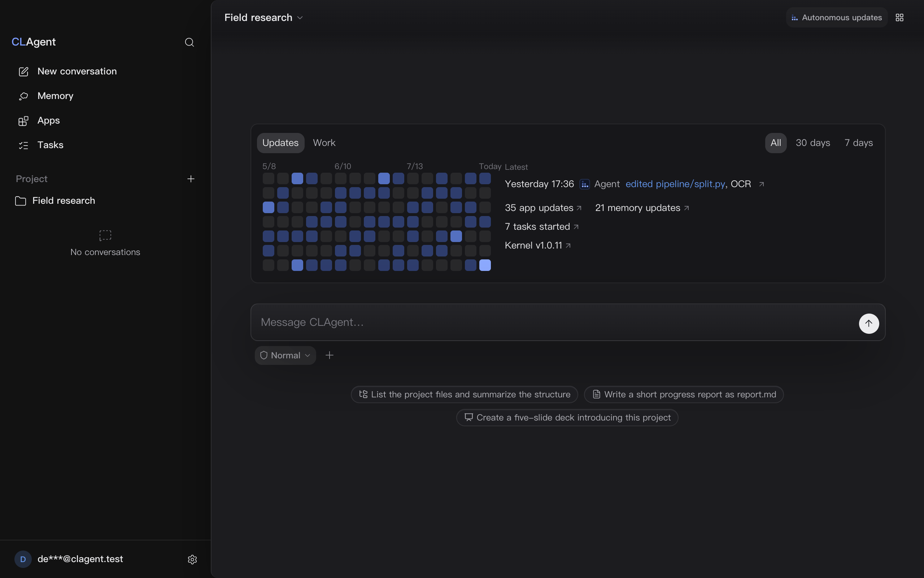This screenshot has height=578, width=924.
Task: Click the email de***@clagent.test
Action: (x=80, y=559)
